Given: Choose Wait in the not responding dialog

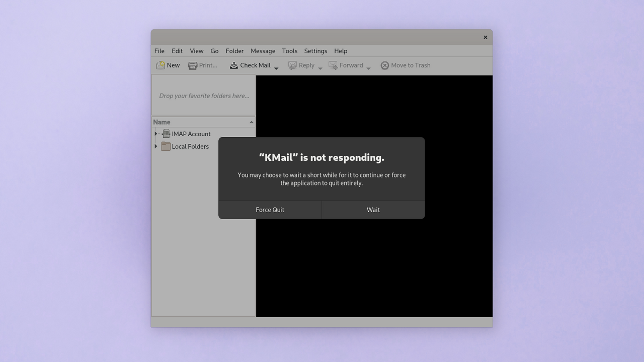Looking at the screenshot, I should pyautogui.click(x=373, y=210).
